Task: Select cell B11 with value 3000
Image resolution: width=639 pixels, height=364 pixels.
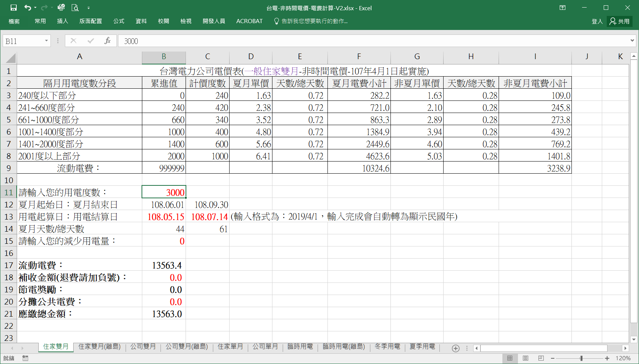Action: click(x=164, y=192)
